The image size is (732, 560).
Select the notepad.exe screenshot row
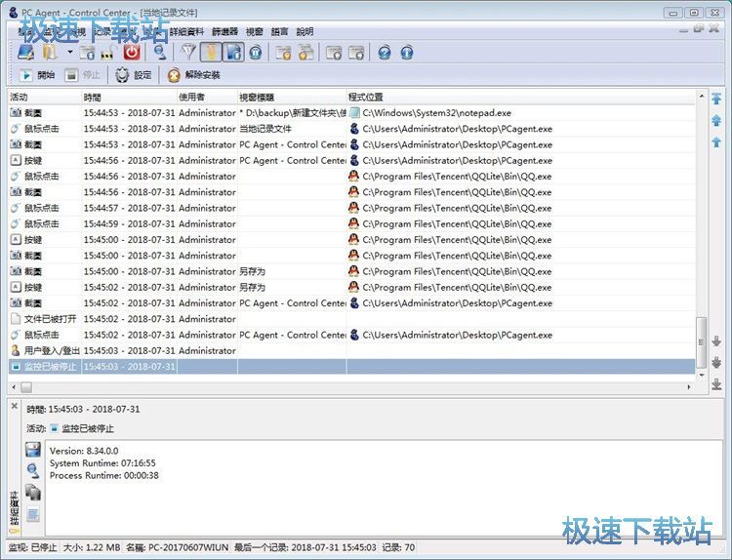click(x=351, y=113)
